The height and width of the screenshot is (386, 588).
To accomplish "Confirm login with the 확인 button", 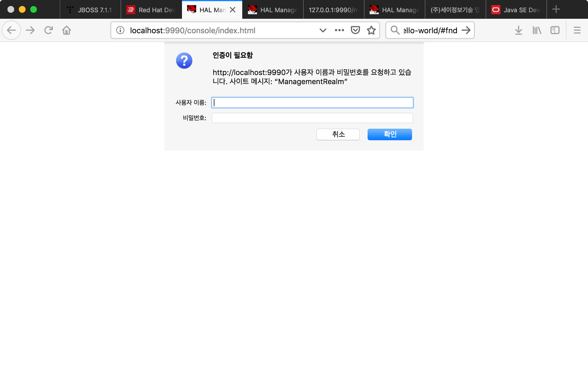I will (x=390, y=134).
